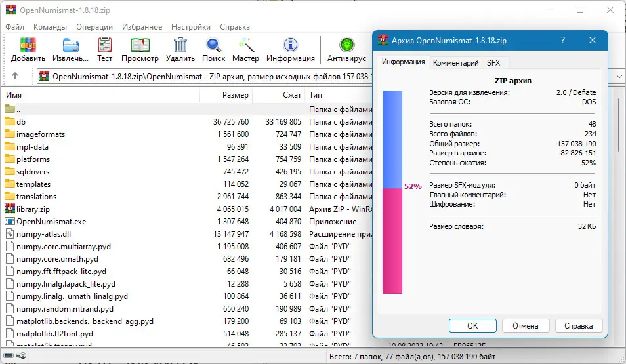
Task: Select the parent folder '..' row
Action: click(x=187, y=110)
